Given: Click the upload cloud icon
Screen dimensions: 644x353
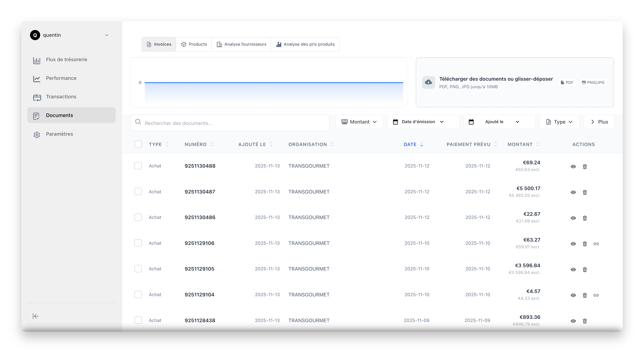Looking at the screenshot, I should coord(428,82).
